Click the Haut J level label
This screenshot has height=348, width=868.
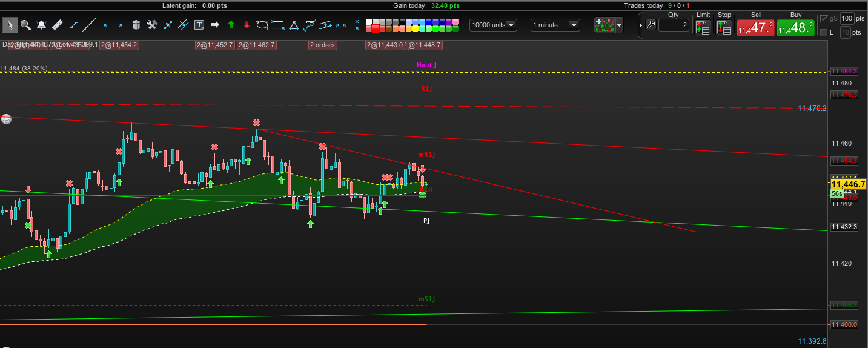click(426, 65)
